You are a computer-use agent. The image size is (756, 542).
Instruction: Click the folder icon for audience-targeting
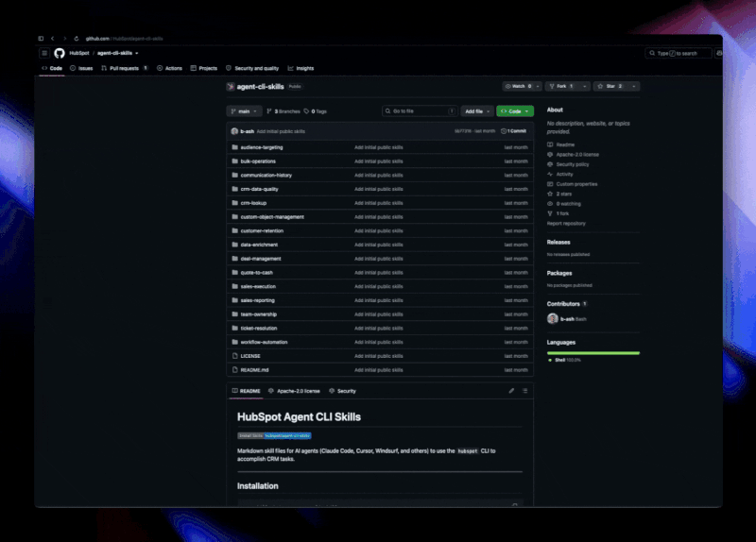coord(234,147)
